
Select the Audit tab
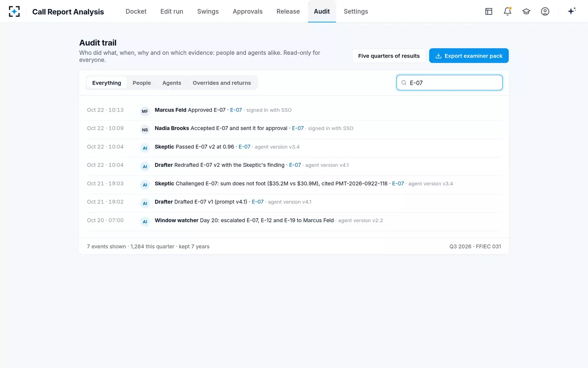[x=322, y=11]
